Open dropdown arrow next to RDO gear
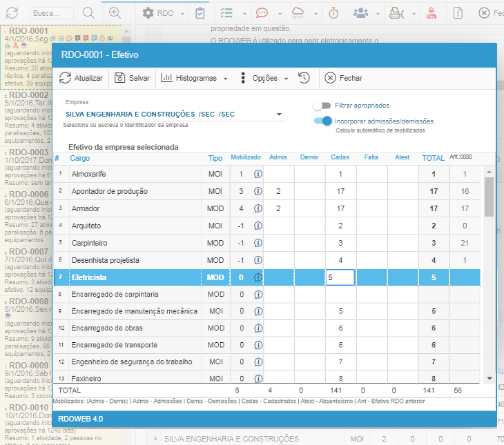504x445 pixels. pos(182,14)
